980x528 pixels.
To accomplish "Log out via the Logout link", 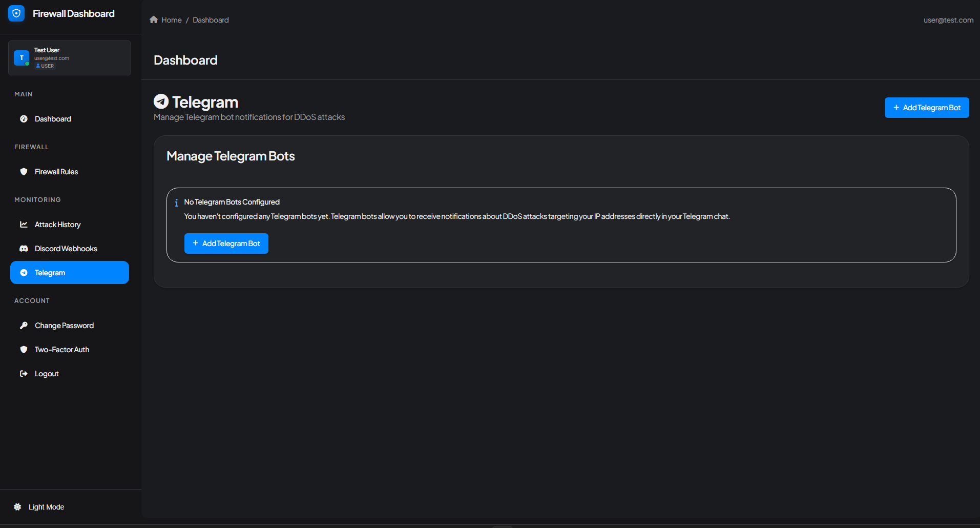I will tap(70, 374).
